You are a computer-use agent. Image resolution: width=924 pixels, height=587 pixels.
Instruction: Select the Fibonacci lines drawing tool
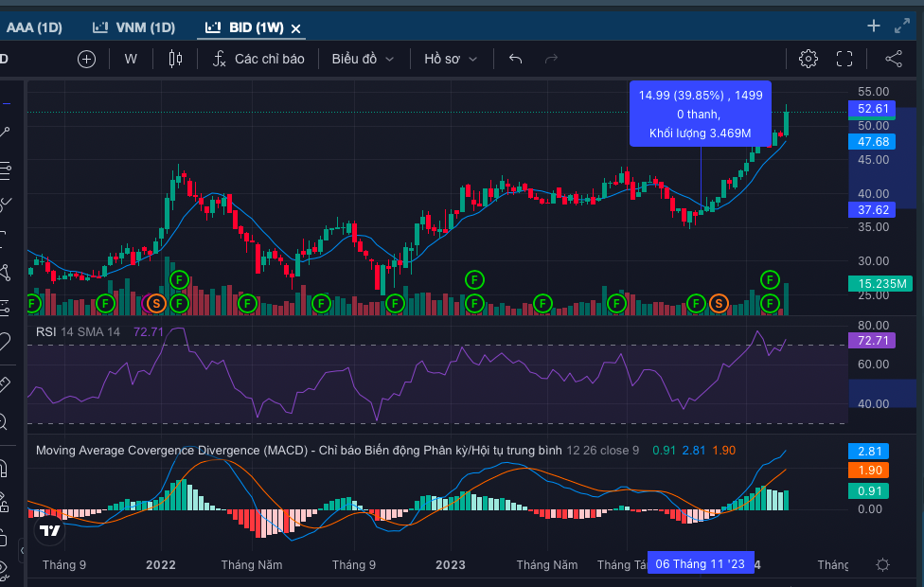(x=5, y=171)
